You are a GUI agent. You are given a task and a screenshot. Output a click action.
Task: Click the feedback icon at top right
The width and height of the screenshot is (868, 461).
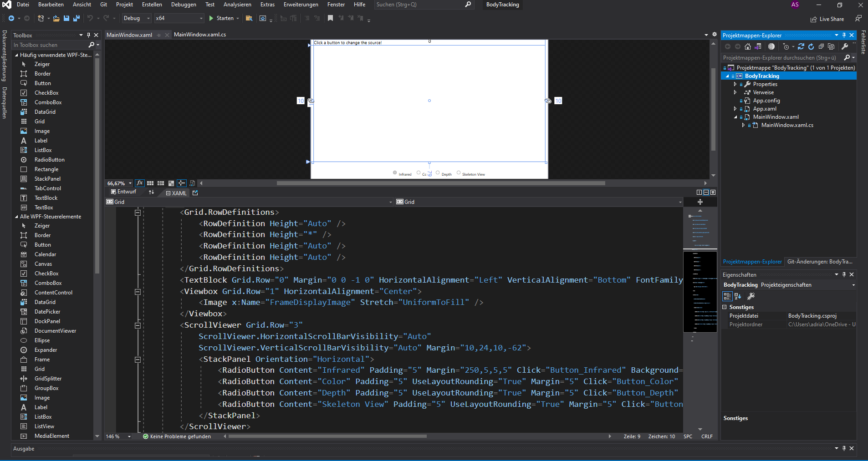click(x=858, y=19)
